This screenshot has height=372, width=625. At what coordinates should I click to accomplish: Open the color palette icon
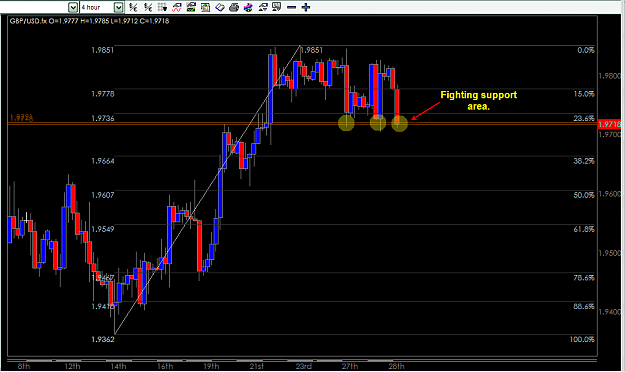pos(248,7)
